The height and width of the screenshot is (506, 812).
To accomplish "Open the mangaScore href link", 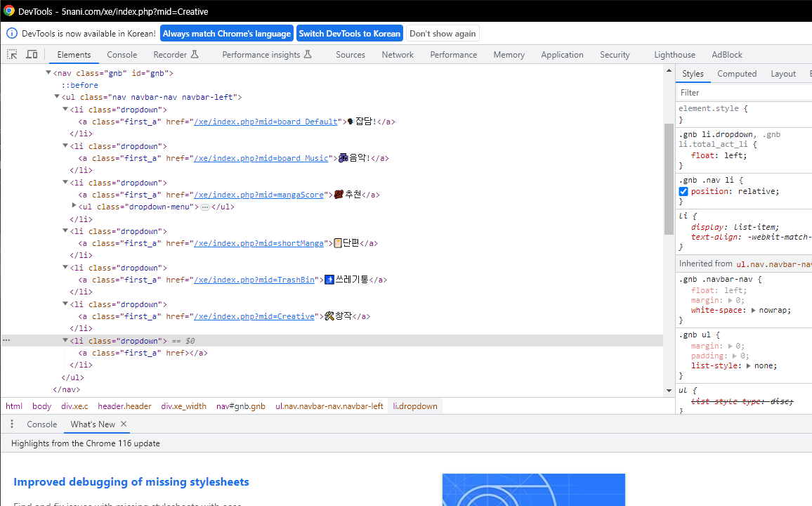I will coord(259,195).
